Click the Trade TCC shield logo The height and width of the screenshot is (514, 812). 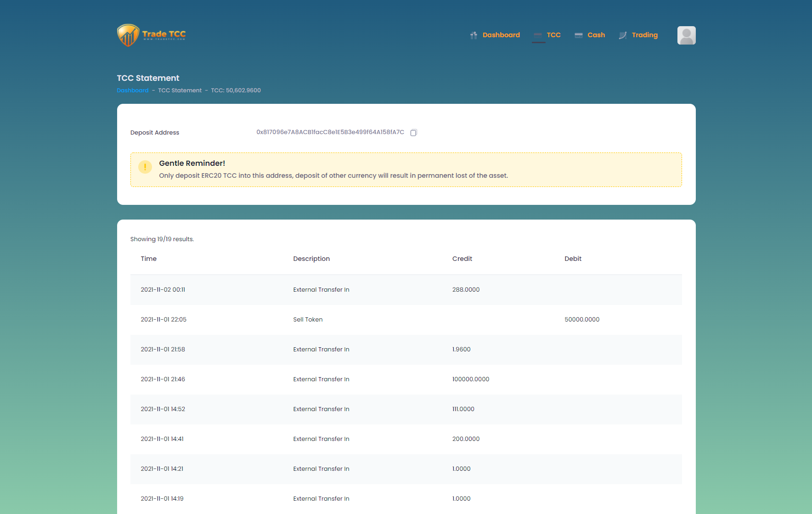click(x=128, y=35)
